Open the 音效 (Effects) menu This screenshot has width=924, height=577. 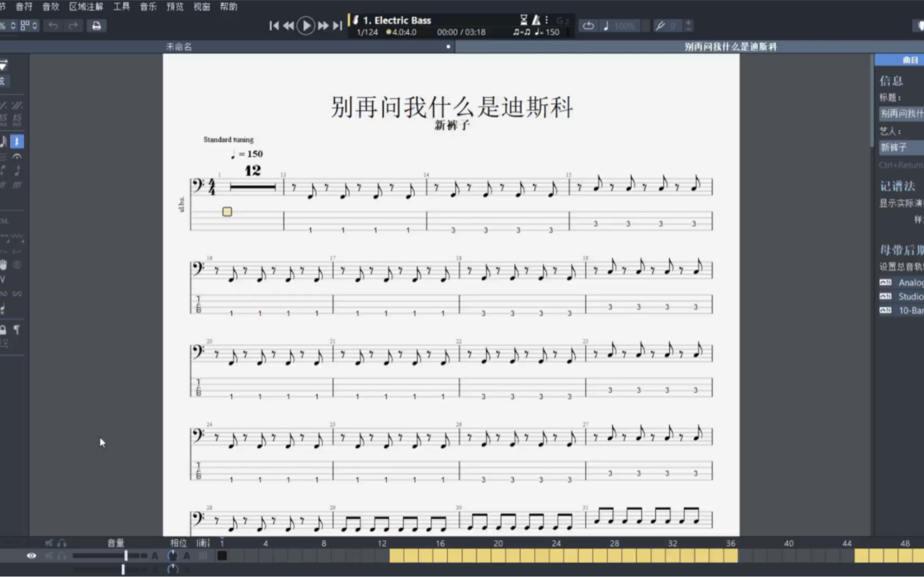pos(50,6)
